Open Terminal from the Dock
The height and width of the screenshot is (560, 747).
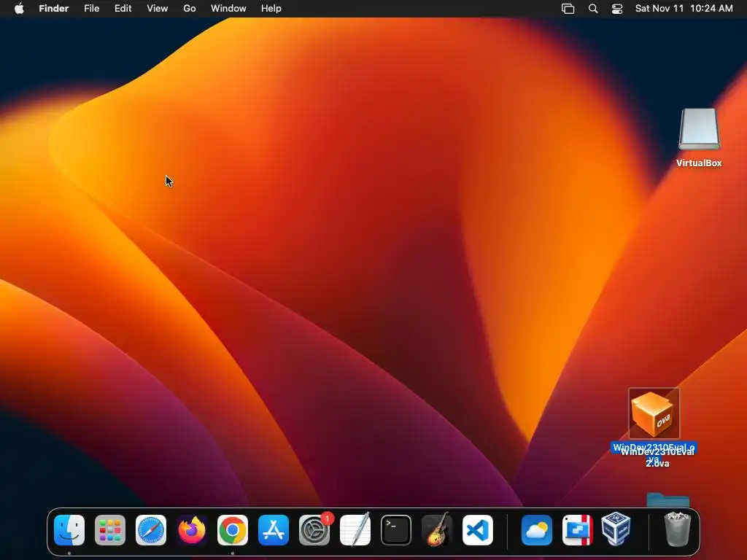click(396, 530)
